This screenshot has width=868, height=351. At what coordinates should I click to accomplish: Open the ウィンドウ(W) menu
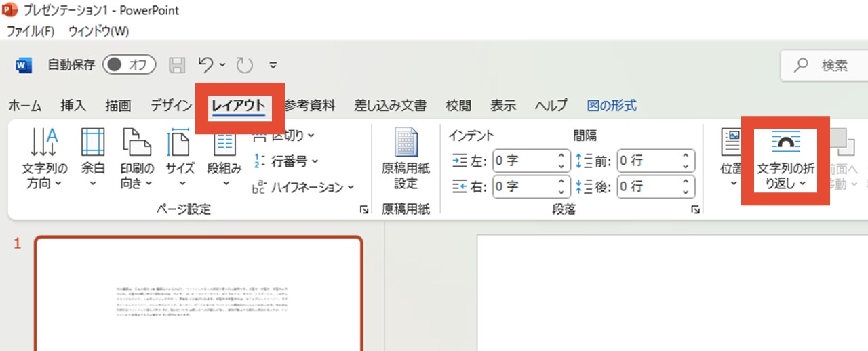pos(98,31)
